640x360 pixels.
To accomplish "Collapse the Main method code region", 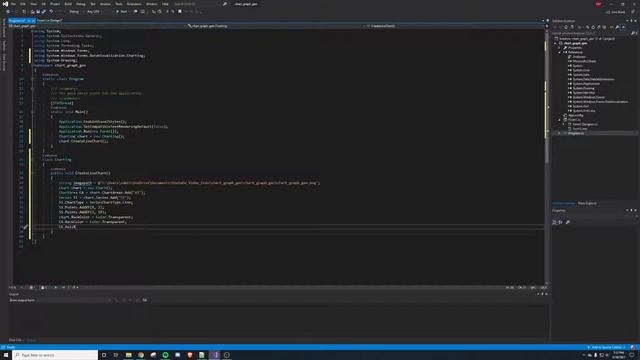I will point(32,112).
